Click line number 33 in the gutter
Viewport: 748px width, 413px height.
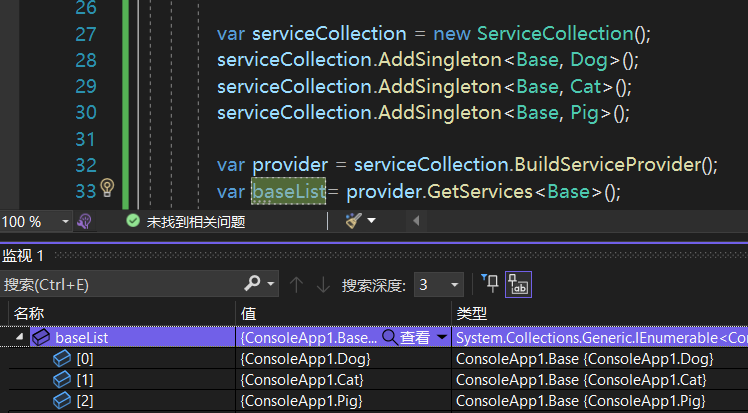(86, 191)
